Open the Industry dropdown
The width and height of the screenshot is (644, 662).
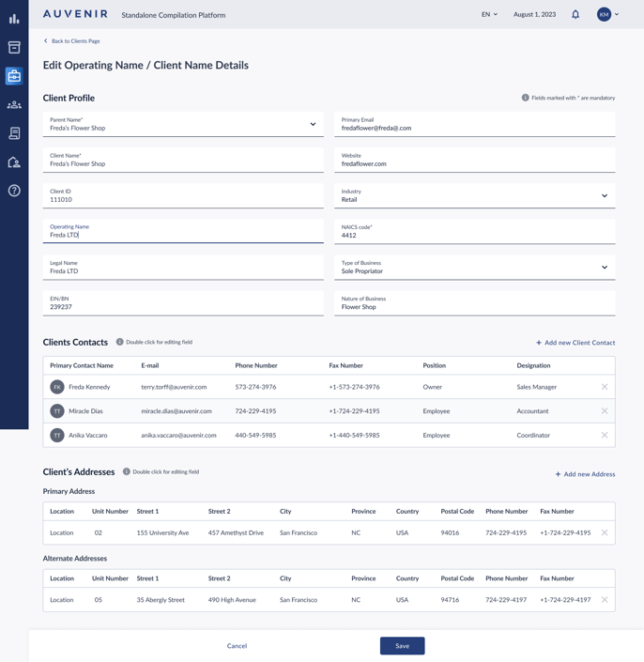tap(604, 196)
